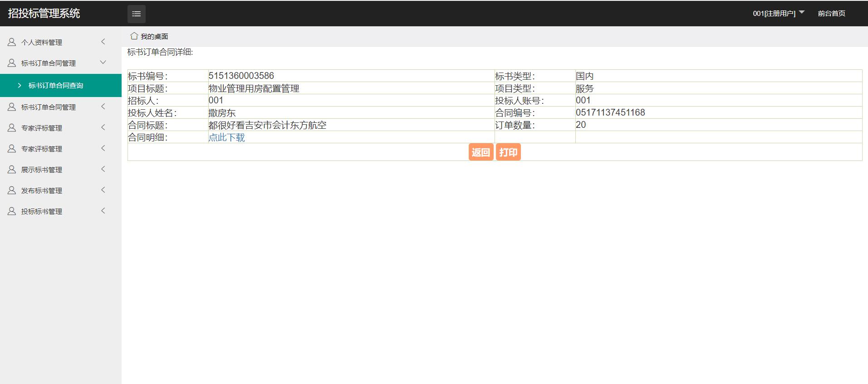Click the home icon beside 我的桌面
This screenshot has width=868, height=384.
click(x=134, y=36)
